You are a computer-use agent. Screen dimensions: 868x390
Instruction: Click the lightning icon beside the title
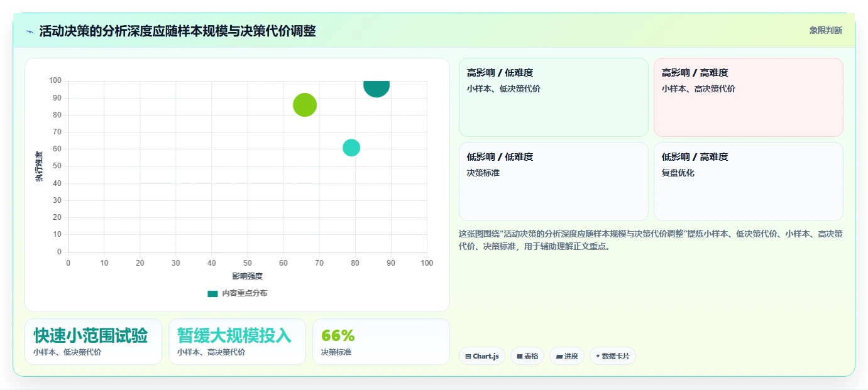click(30, 31)
